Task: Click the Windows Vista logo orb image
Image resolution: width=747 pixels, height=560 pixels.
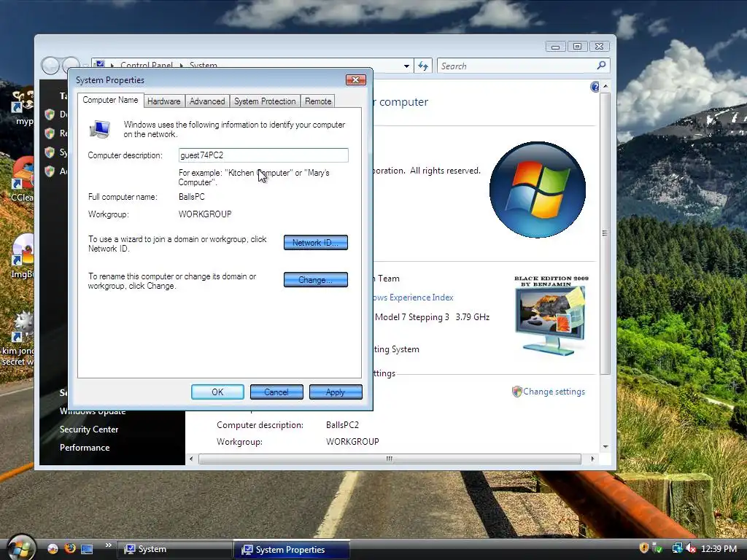Action: tap(538, 190)
